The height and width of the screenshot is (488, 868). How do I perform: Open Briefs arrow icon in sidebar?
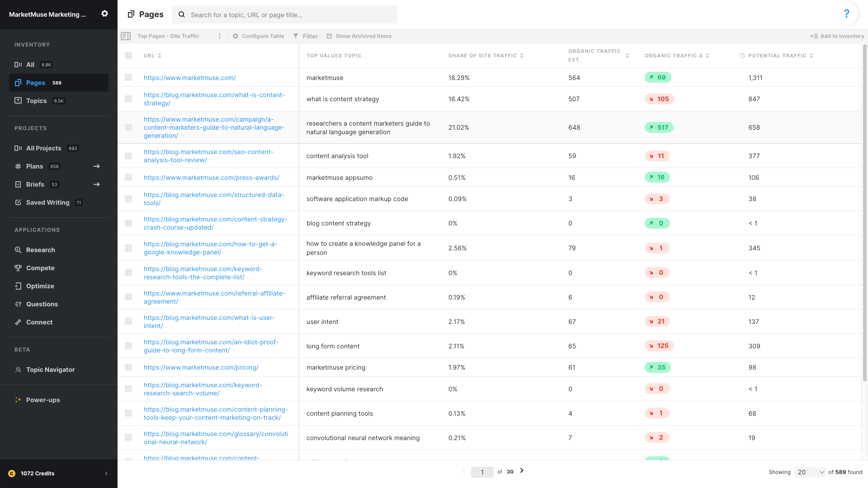click(97, 184)
